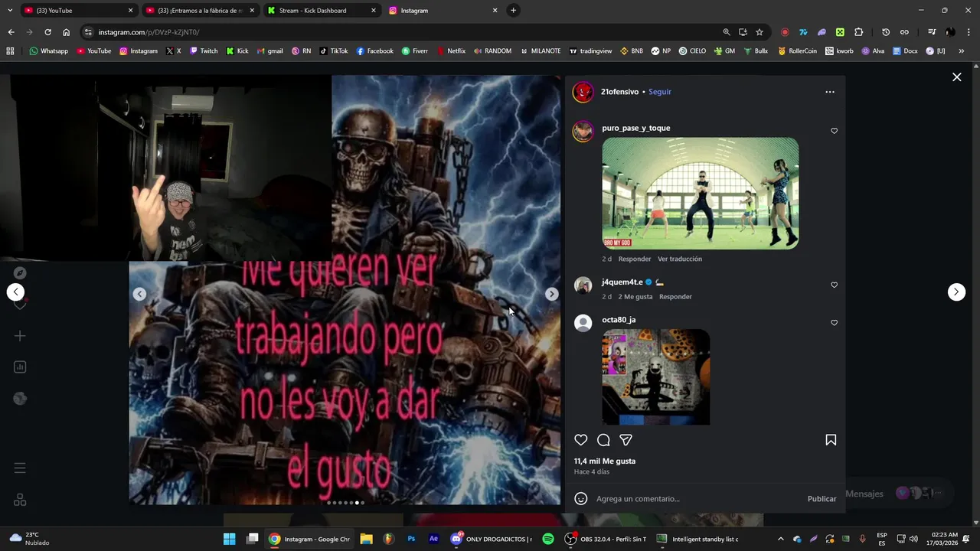980x551 pixels.
Task: Open the Netflix bookmark
Action: (451, 51)
